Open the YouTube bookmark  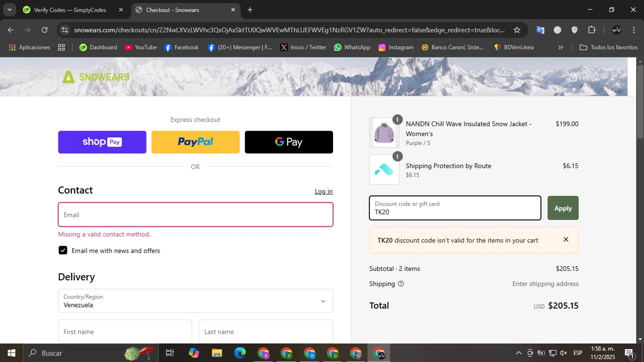point(141,47)
